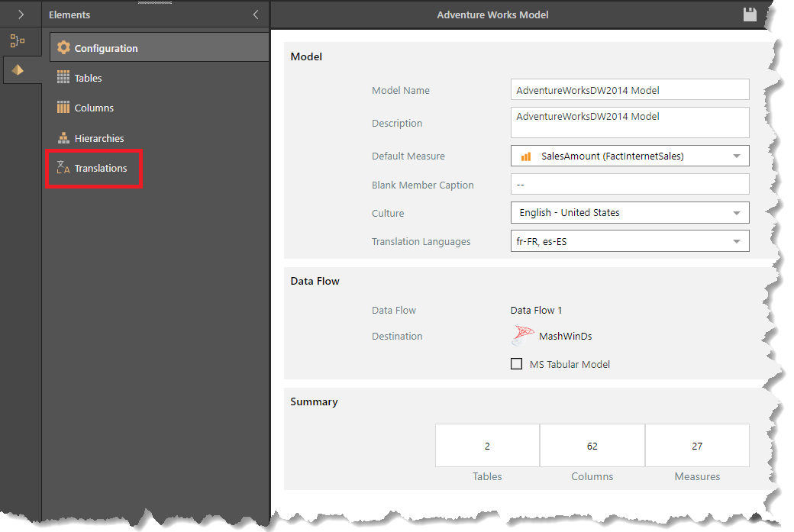794x532 pixels.
Task: Open the Culture dropdown
Action: pyautogui.click(x=736, y=213)
